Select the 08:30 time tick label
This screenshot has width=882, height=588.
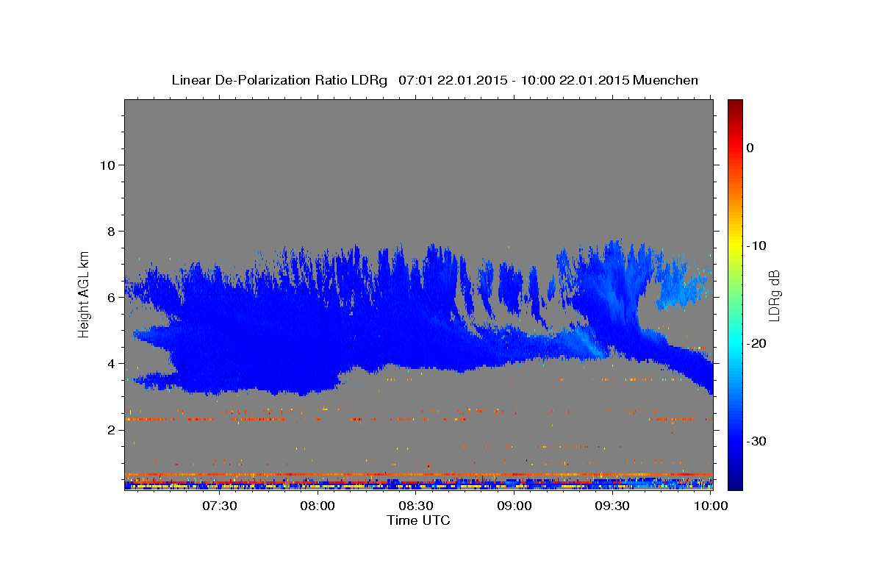[x=416, y=506]
